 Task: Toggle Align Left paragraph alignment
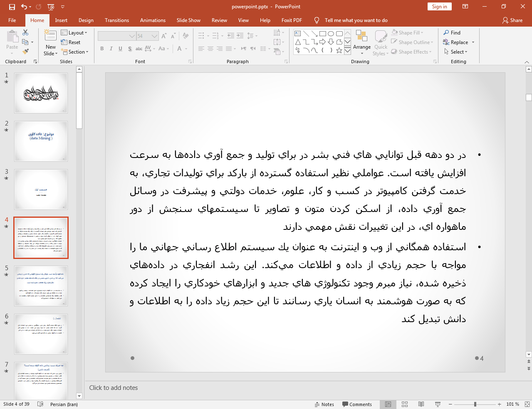tap(201, 49)
